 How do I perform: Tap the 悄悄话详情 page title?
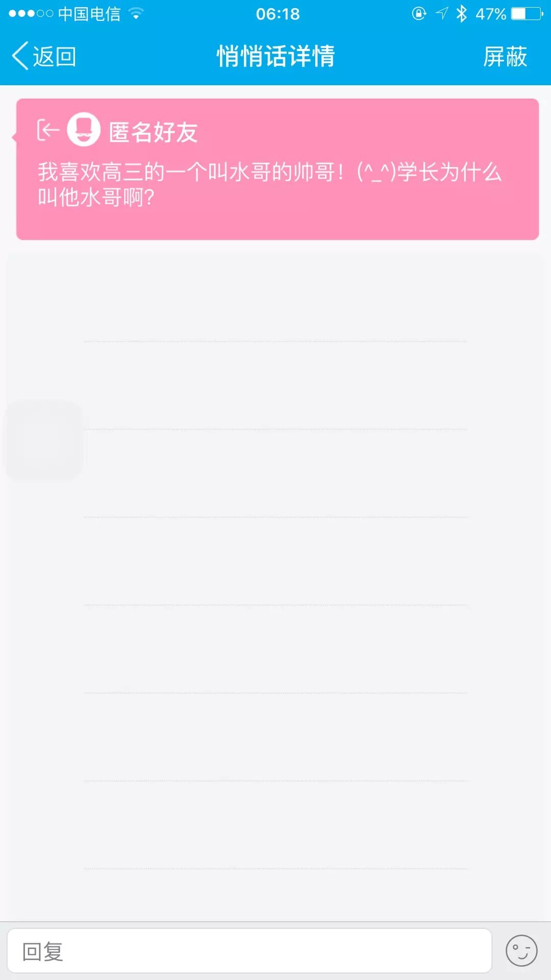click(275, 56)
